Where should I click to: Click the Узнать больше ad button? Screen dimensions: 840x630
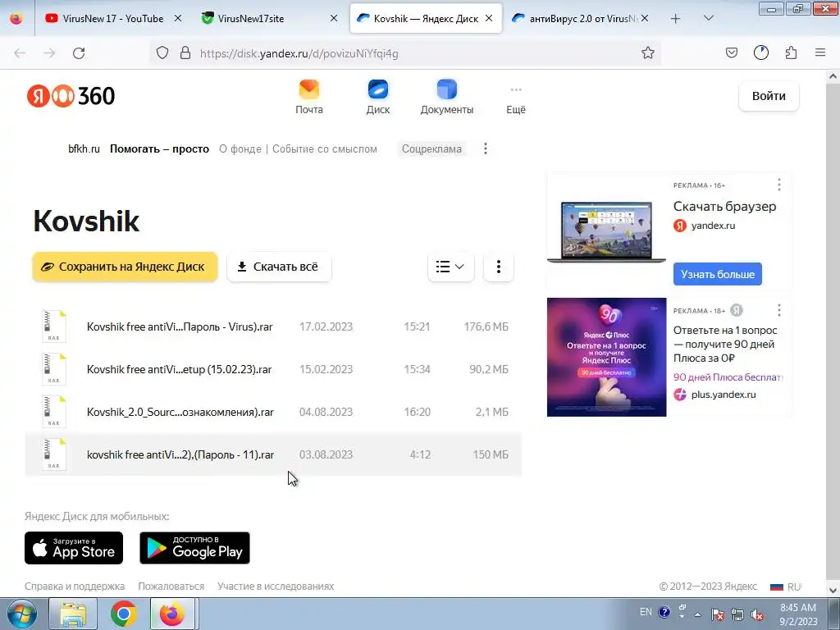[717, 274]
